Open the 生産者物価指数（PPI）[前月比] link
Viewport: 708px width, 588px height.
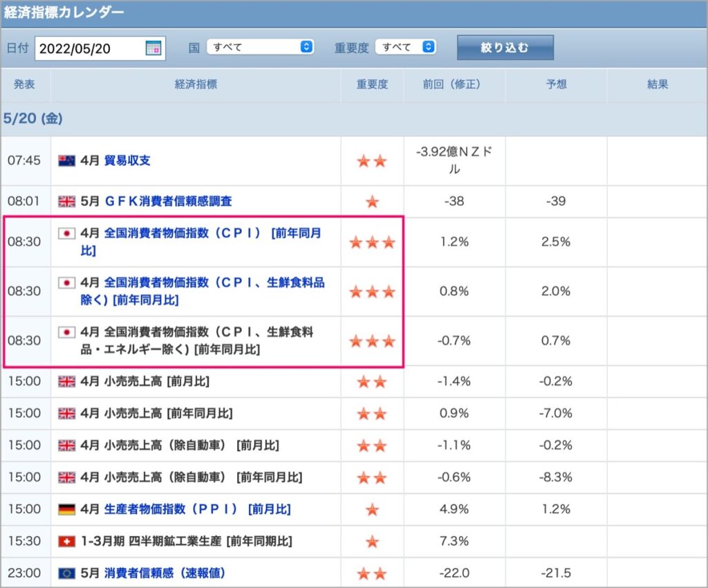pos(197,509)
